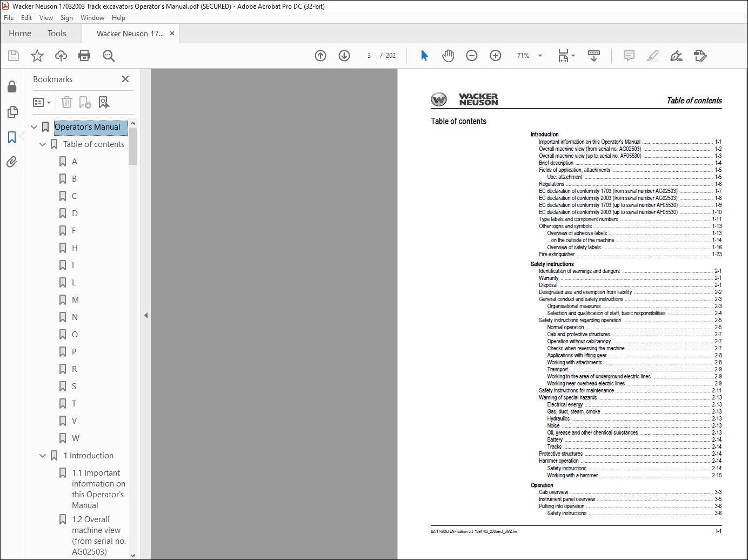
Task: Open the Find text magnifier tool
Action: pos(109,56)
